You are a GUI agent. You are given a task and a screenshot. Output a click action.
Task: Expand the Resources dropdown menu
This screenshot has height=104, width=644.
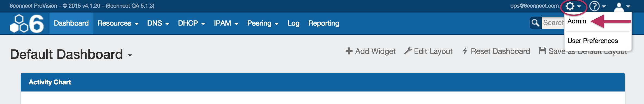click(118, 23)
